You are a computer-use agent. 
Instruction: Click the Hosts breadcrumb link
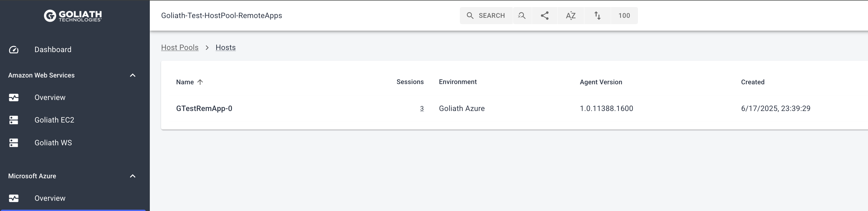[225, 48]
